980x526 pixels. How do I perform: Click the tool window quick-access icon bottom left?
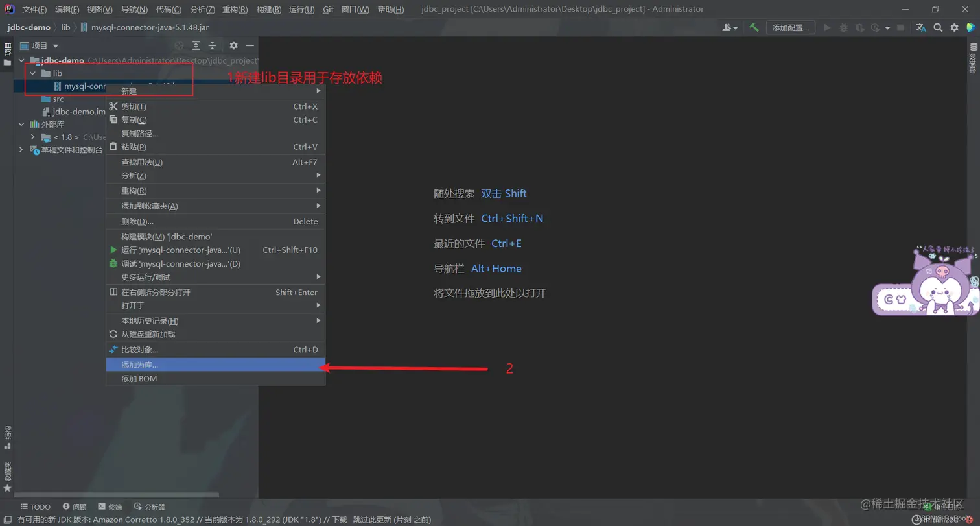point(6,520)
